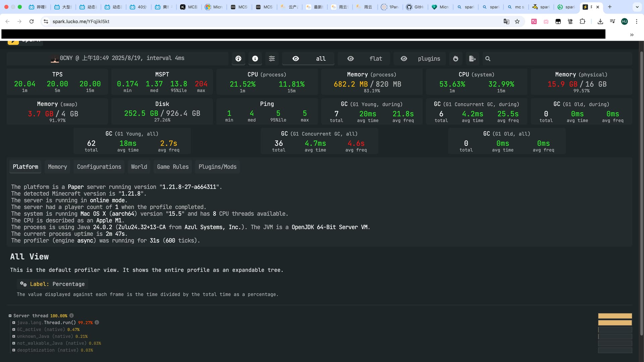Click the Label: Percentage button
644x362 pixels.
[52, 284]
